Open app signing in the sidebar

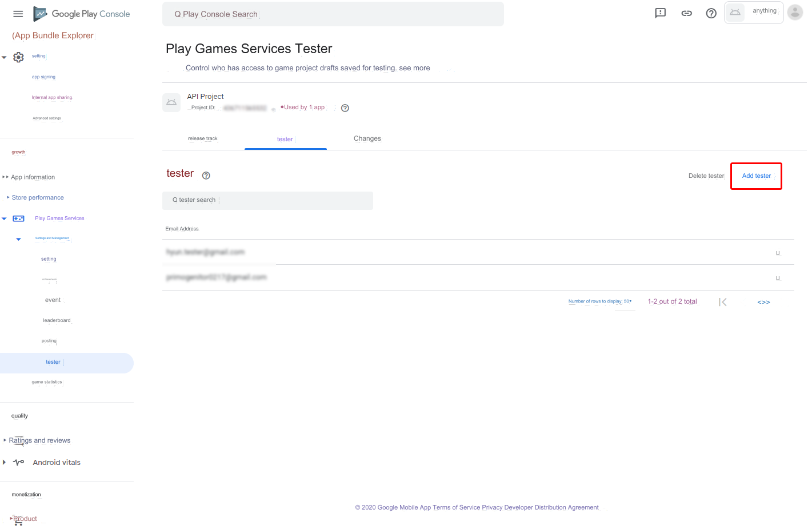[x=44, y=77]
